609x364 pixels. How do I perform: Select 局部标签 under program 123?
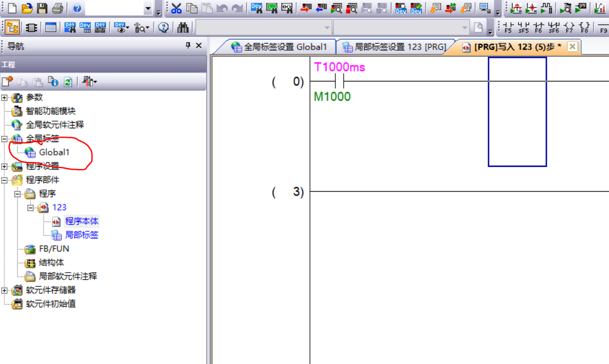click(81, 235)
